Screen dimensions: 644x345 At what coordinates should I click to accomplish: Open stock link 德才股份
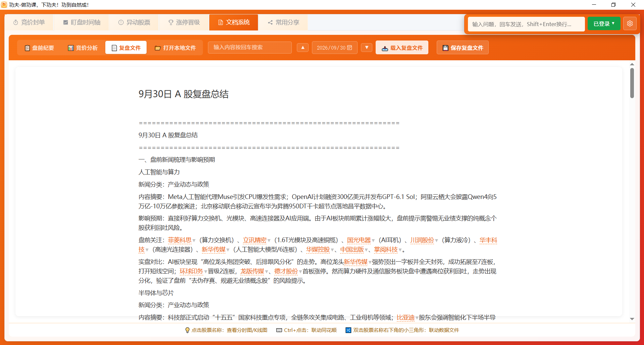[286, 271]
